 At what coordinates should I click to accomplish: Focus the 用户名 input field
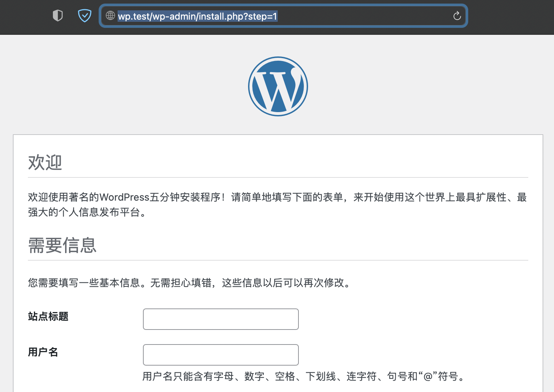[x=221, y=355]
